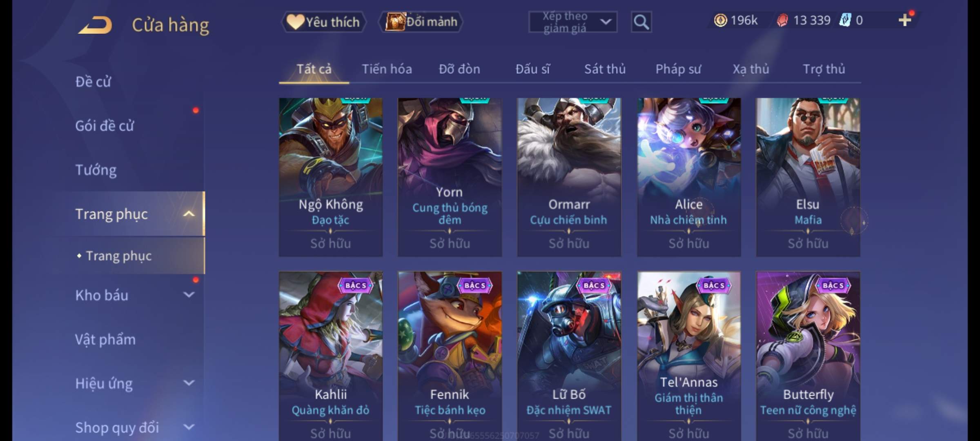Open Yêu thích favorites heart button

click(323, 22)
